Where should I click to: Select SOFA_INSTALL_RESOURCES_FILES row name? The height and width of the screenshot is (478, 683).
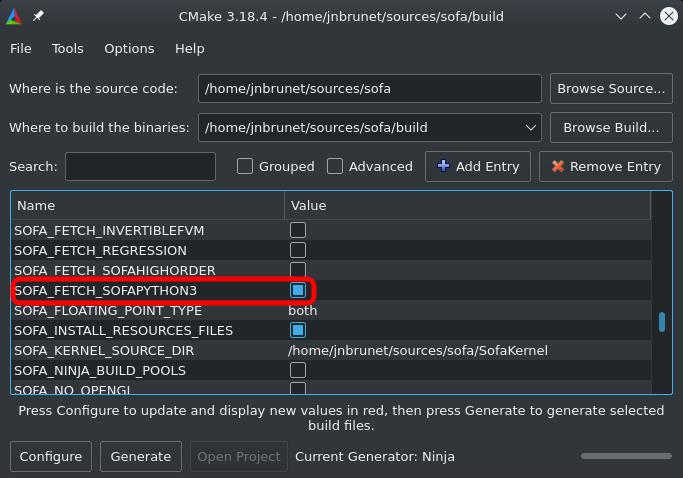[x=123, y=331]
